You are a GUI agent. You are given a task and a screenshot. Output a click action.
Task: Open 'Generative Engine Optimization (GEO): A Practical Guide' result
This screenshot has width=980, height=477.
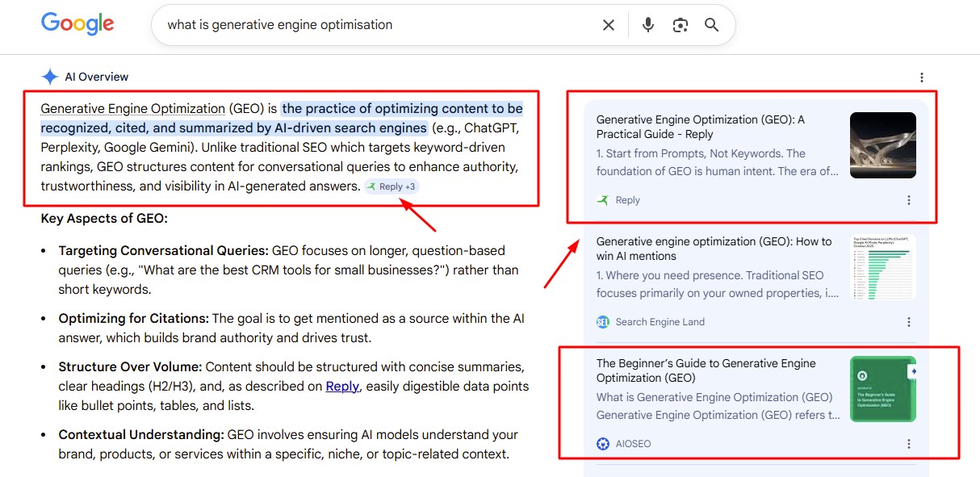pos(700,127)
